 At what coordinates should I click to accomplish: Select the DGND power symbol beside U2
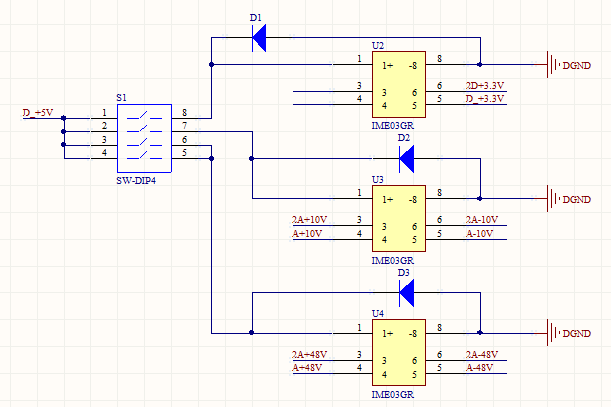(x=569, y=65)
